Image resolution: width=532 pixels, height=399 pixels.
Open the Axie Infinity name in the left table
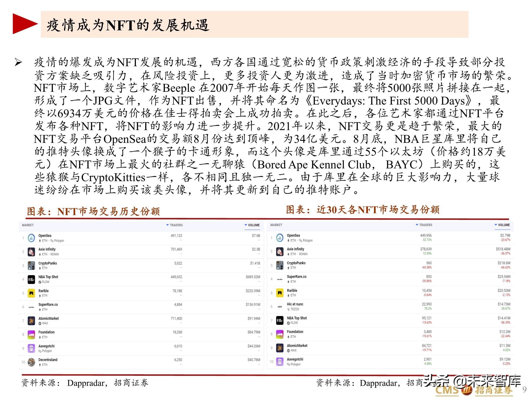[47, 249]
